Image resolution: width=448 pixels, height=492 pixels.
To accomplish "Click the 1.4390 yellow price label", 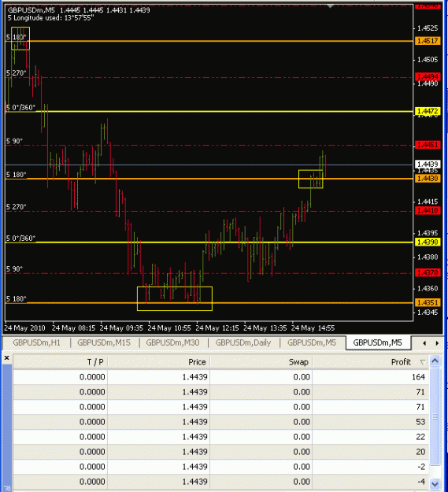I will point(428,242).
